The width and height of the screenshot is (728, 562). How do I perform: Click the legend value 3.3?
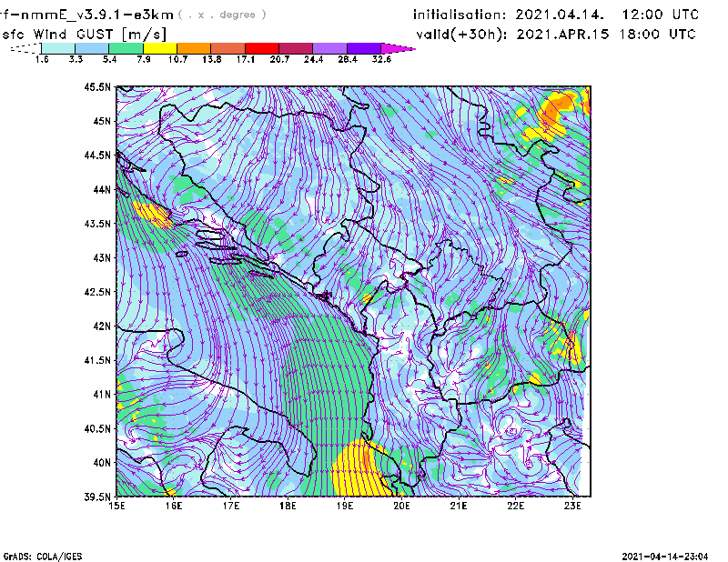[x=76, y=59]
